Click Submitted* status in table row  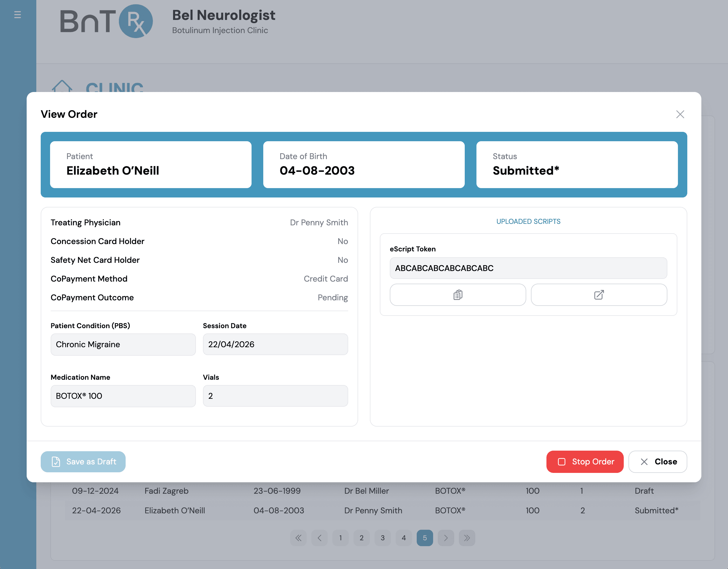[656, 511]
